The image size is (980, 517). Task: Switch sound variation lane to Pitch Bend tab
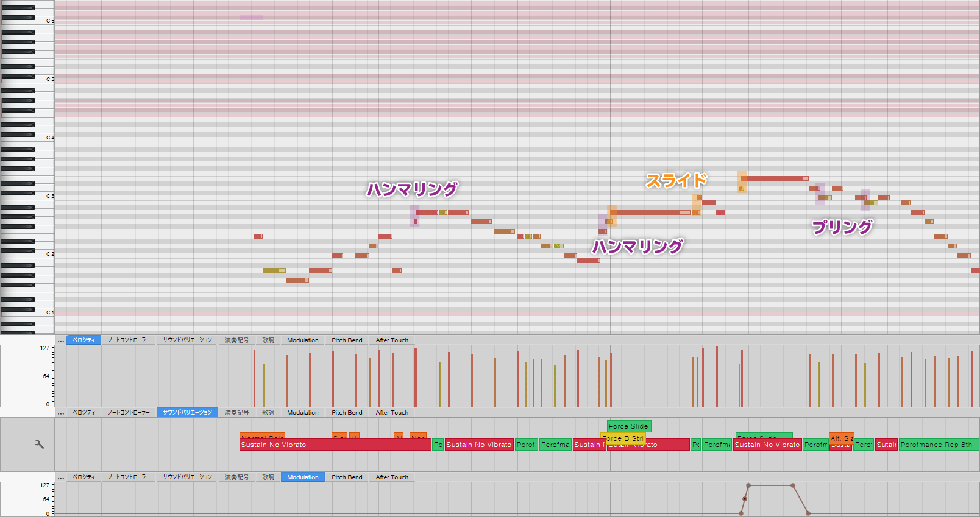click(347, 413)
